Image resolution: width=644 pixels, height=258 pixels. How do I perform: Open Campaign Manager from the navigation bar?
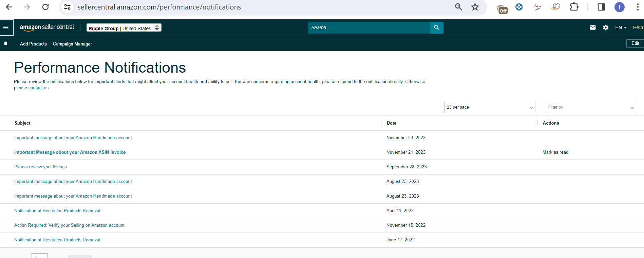pyautogui.click(x=72, y=44)
